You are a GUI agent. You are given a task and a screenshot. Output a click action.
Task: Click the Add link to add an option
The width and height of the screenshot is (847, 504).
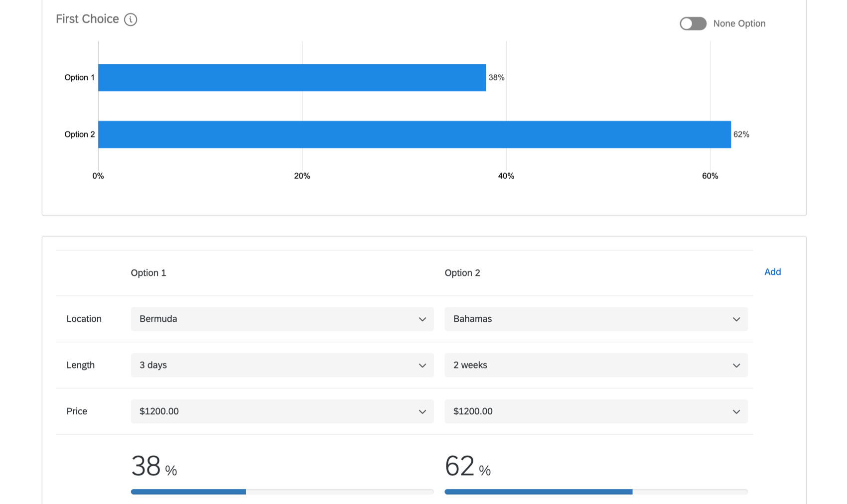[772, 272]
